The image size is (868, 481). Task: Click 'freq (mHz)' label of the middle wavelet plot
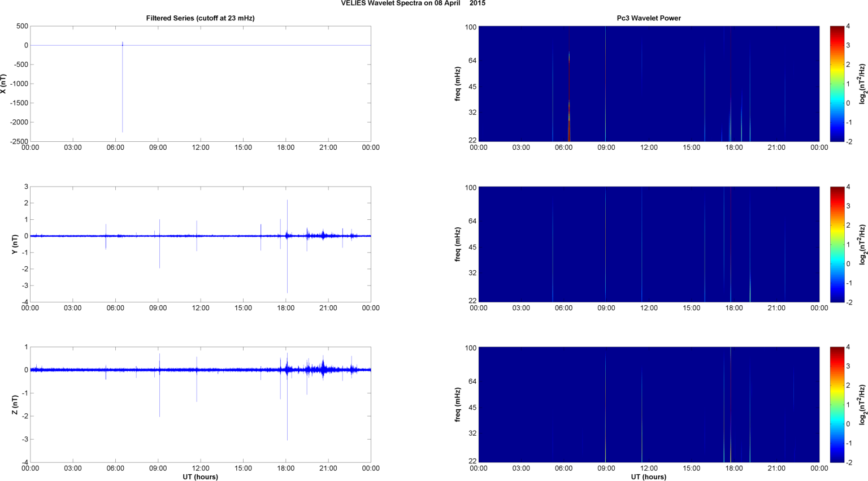(x=458, y=244)
